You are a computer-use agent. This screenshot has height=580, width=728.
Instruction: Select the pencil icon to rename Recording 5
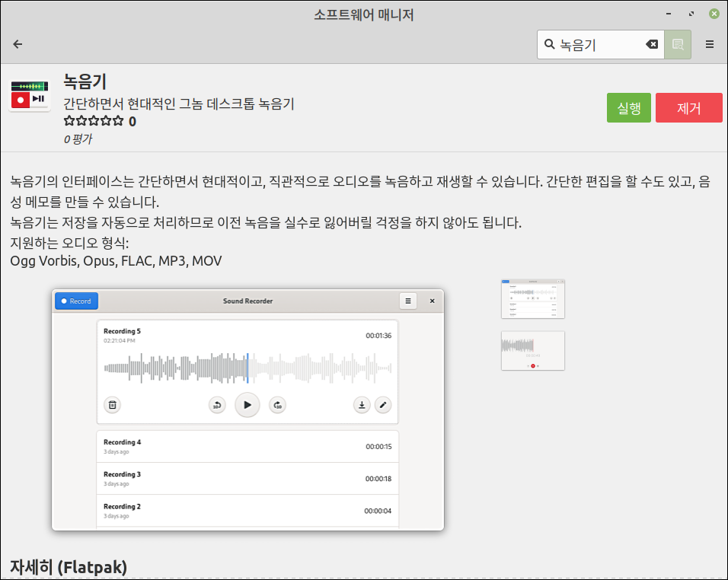coord(382,405)
